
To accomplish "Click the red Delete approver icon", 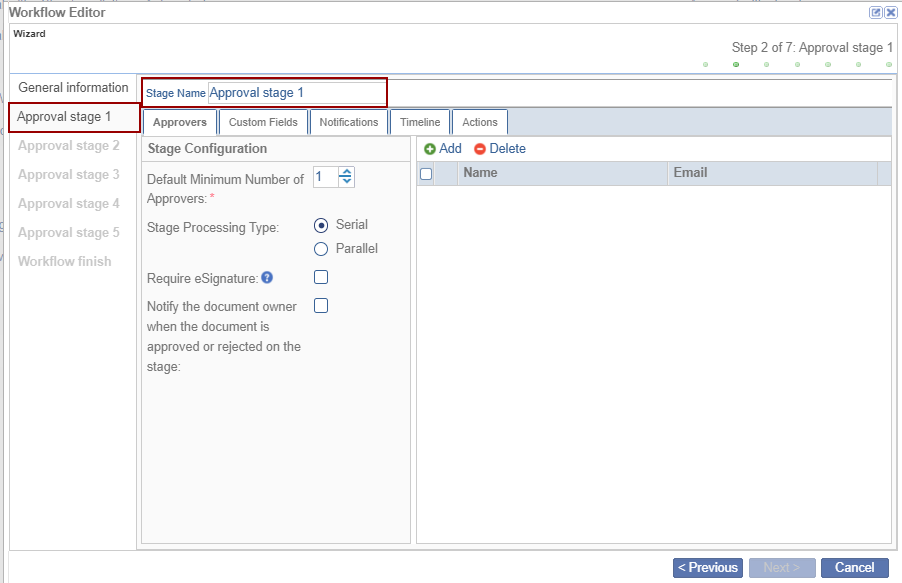I will click(480, 149).
